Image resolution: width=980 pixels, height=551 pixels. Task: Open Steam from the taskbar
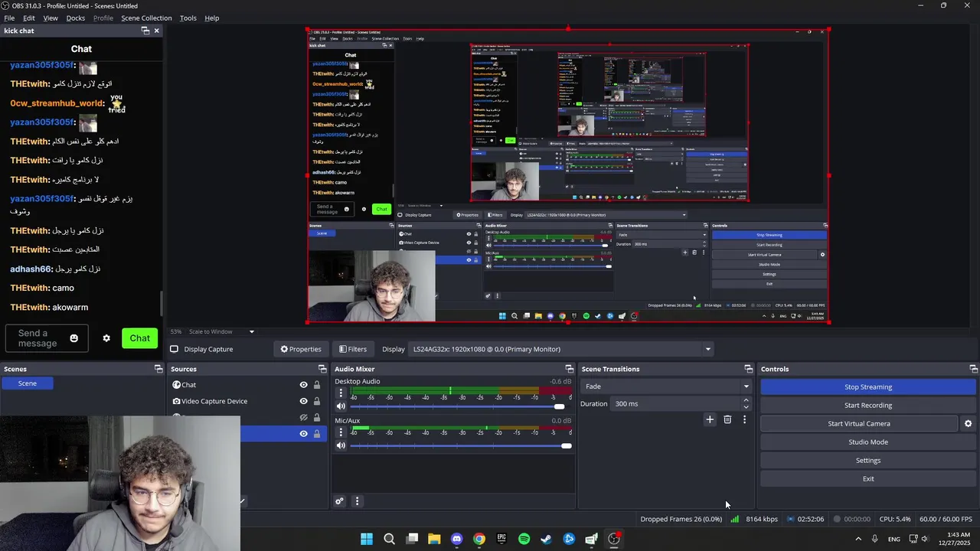coord(546,539)
